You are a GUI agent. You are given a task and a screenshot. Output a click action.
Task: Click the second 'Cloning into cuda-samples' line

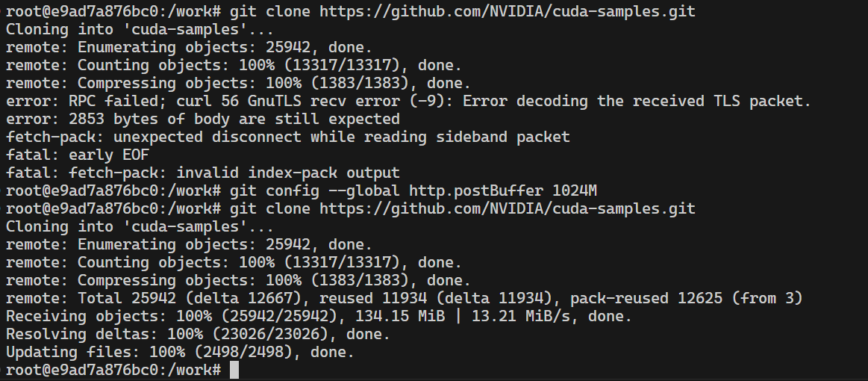[140, 226]
